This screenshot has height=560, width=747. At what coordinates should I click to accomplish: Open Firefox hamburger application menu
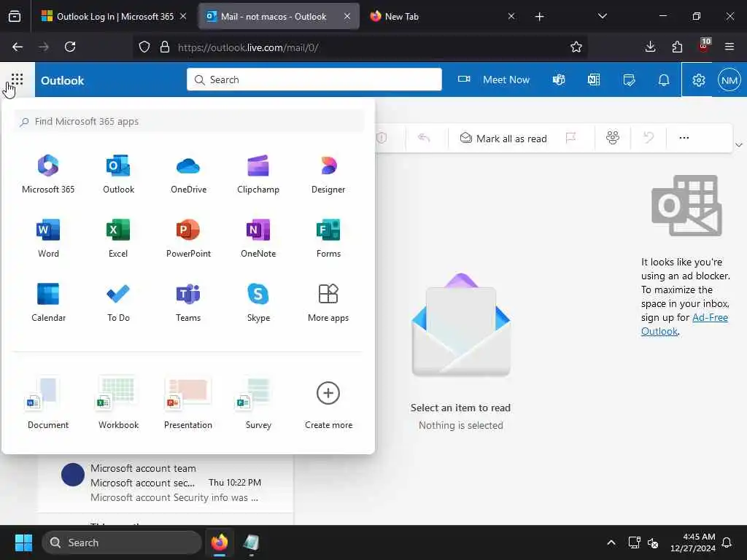(x=729, y=47)
